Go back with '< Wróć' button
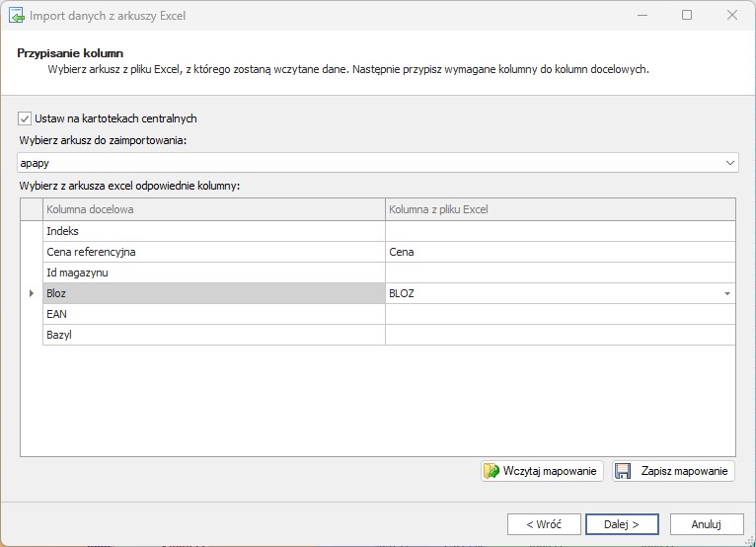 544,524
